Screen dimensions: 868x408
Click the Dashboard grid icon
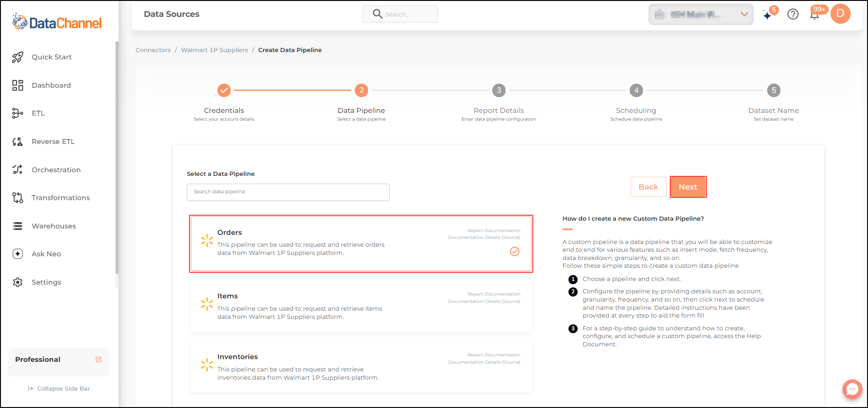pyautogui.click(x=17, y=85)
